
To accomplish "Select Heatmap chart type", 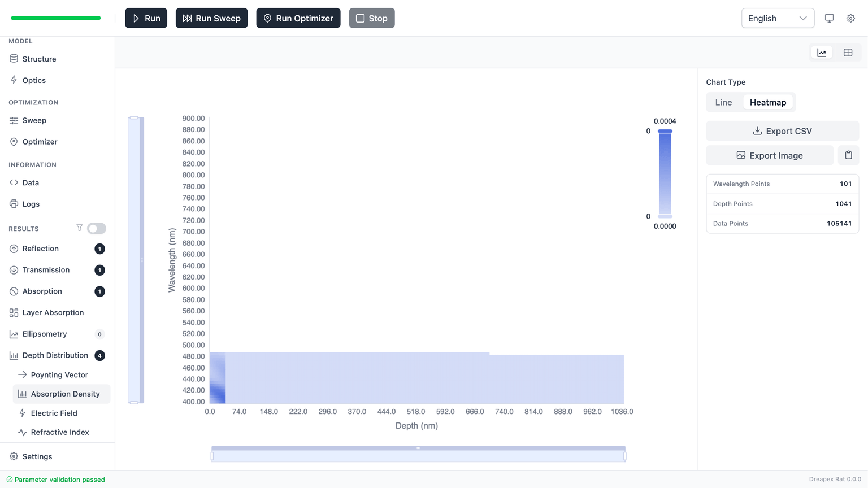I will pyautogui.click(x=767, y=102).
